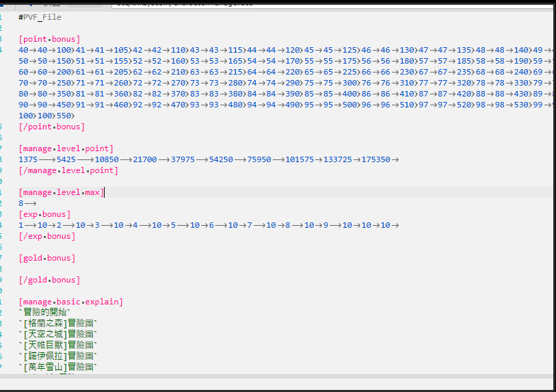This screenshot has width=556, height=392.
Task: Click the value 133725 in manage level points
Action: 338,159
